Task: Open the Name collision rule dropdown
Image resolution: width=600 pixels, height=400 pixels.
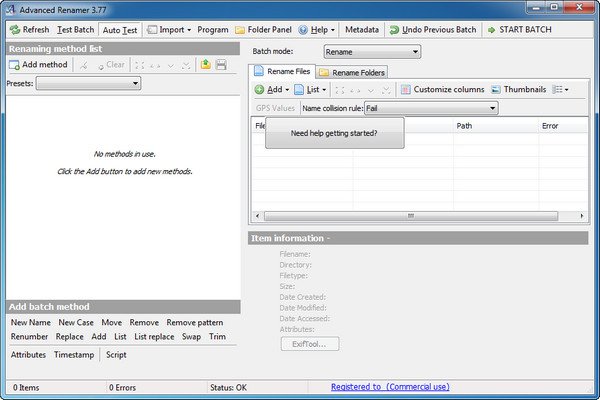Action: click(431, 108)
